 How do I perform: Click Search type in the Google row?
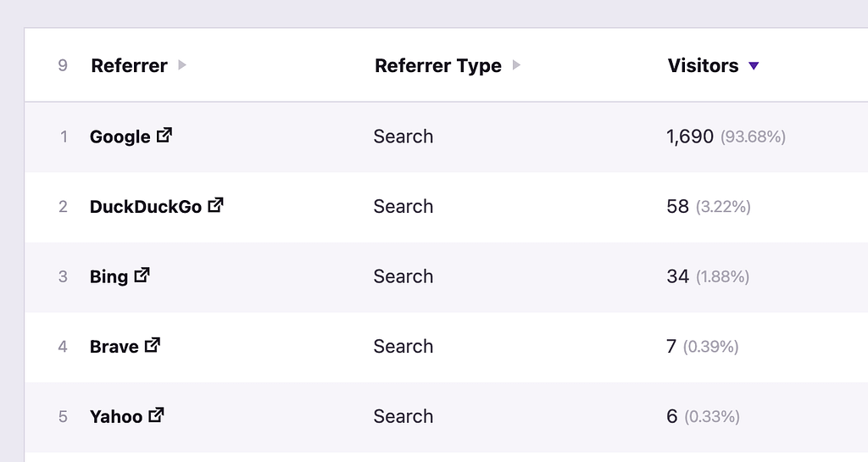pos(403,136)
